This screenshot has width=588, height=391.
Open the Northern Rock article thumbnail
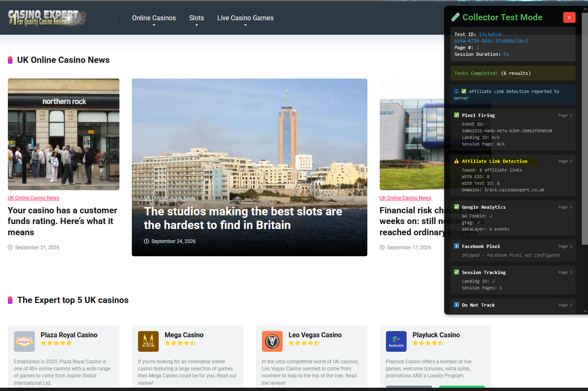(x=64, y=134)
